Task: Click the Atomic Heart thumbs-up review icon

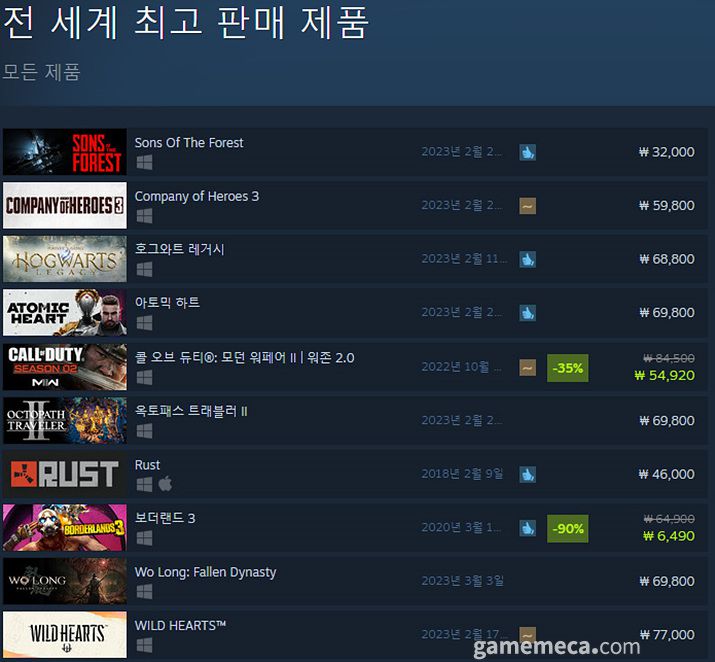Action: tap(528, 313)
